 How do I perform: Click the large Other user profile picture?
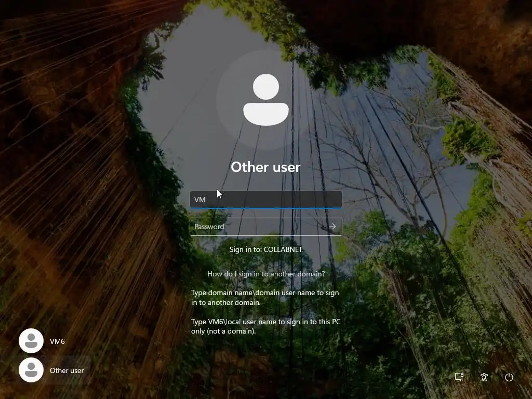click(x=266, y=100)
